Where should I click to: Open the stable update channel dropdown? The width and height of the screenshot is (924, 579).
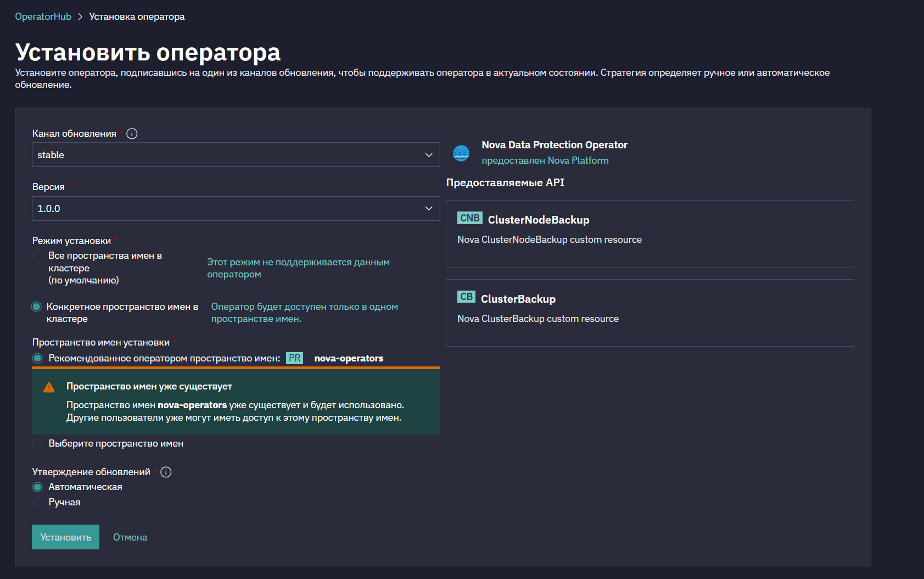coord(236,155)
